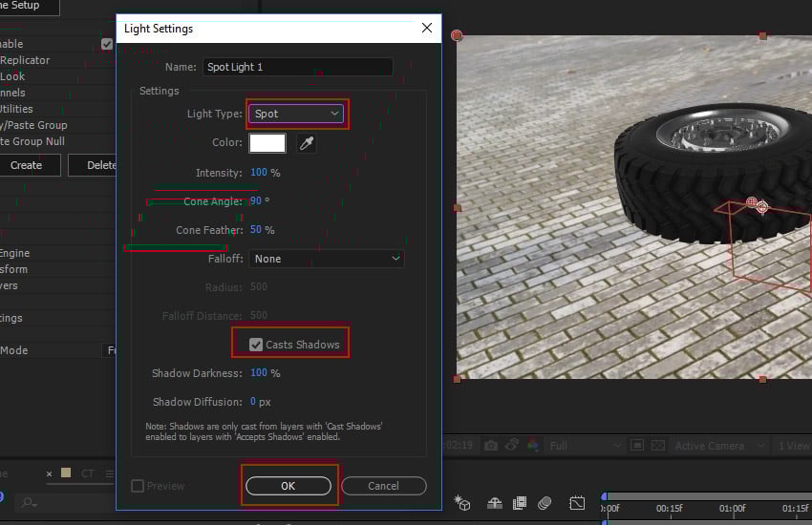812x525 pixels.
Task: Open the Full resolution dropdown in viewer
Action: 584,446
